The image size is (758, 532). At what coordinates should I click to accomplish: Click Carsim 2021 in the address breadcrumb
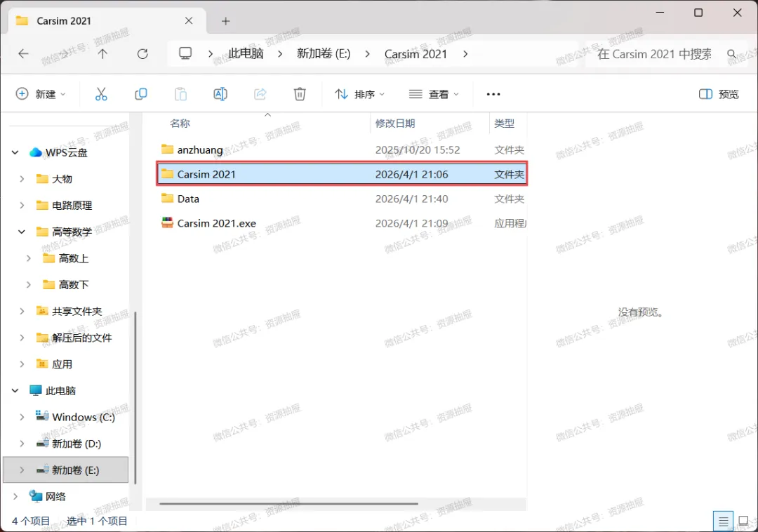point(415,53)
